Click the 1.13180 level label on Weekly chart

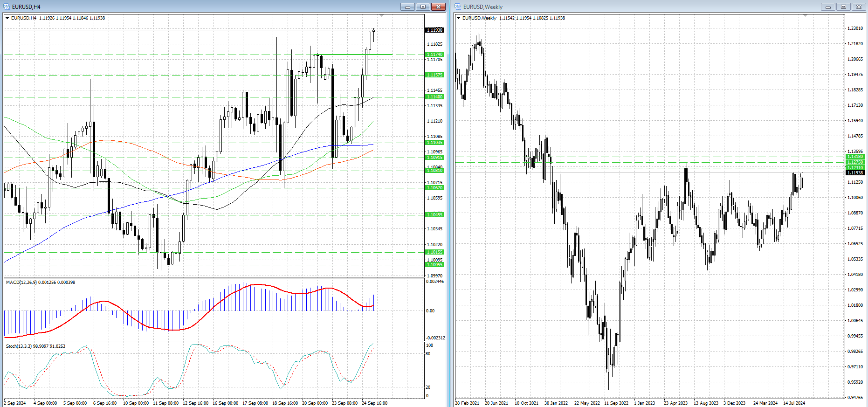[855, 157]
